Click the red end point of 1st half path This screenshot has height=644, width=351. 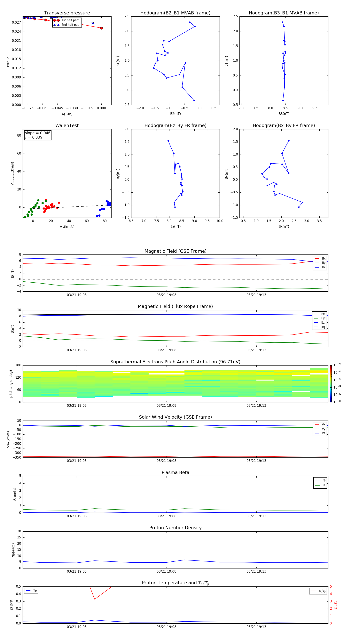[101, 28]
